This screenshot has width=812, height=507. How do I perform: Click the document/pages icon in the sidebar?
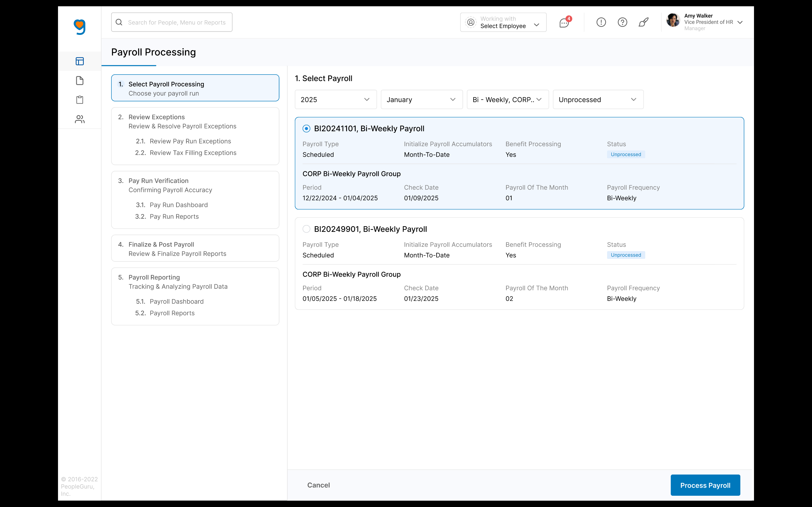[79, 80]
